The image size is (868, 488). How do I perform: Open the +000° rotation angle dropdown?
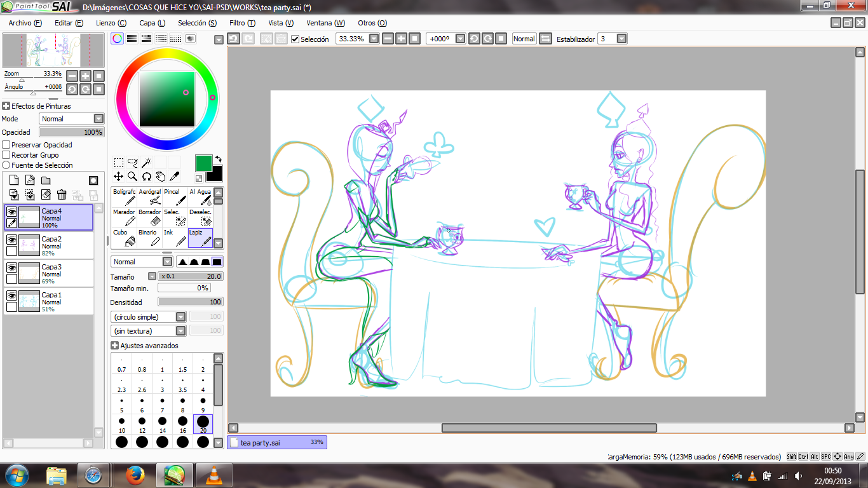coord(460,39)
